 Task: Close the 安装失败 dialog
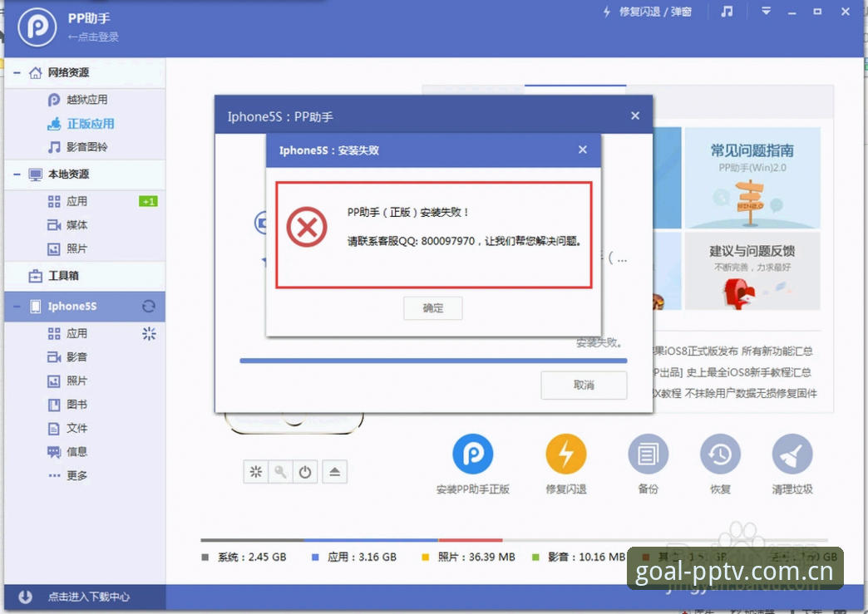pyautogui.click(x=582, y=150)
